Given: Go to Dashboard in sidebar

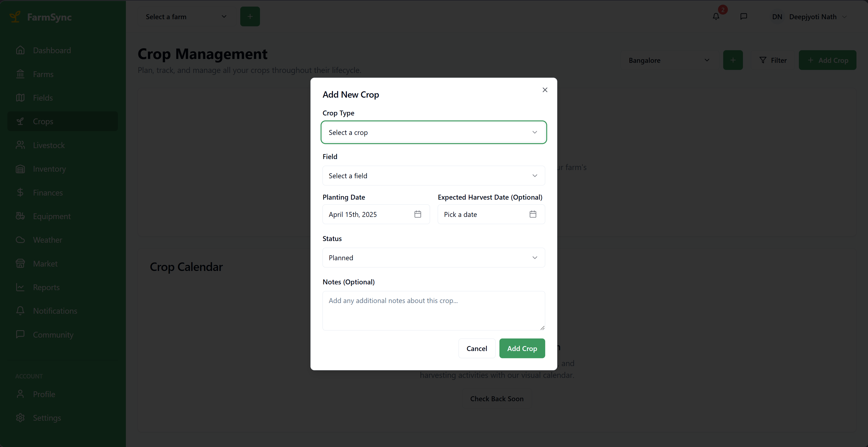Looking at the screenshot, I should coord(63,50).
